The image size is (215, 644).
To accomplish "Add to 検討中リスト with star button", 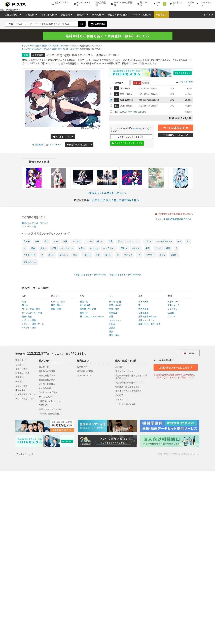I will point(77,145).
